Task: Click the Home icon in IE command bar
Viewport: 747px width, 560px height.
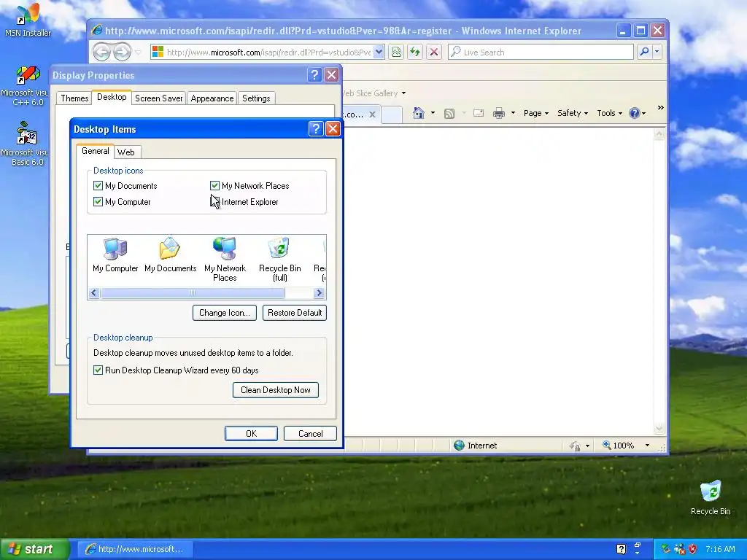Action: tap(418, 113)
